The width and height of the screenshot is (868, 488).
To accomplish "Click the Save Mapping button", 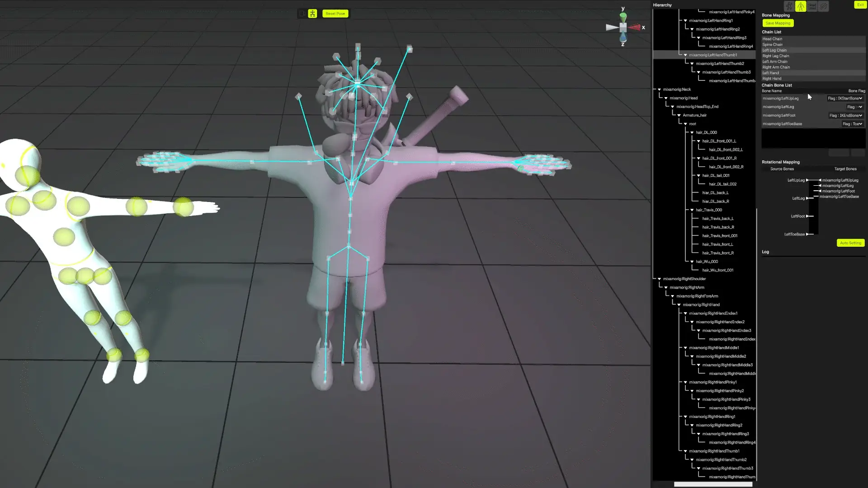I will coord(778,23).
